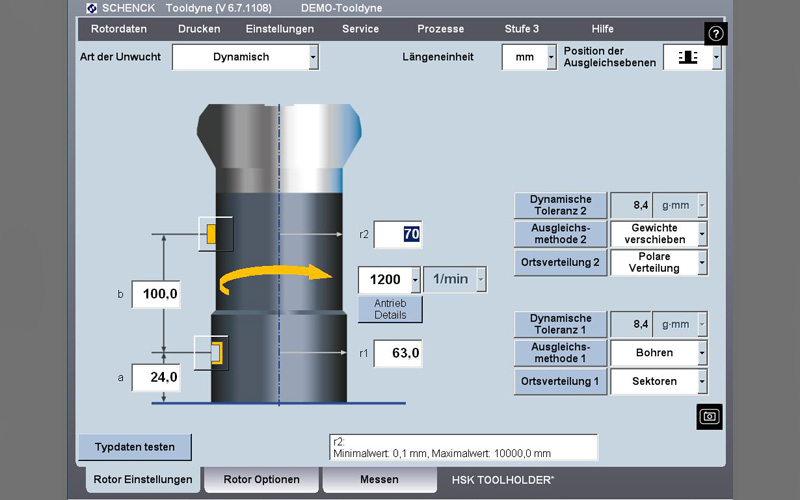Viewport: 800px width, 500px height.
Task: Open the Rotordaten menu
Action: (x=119, y=29)
